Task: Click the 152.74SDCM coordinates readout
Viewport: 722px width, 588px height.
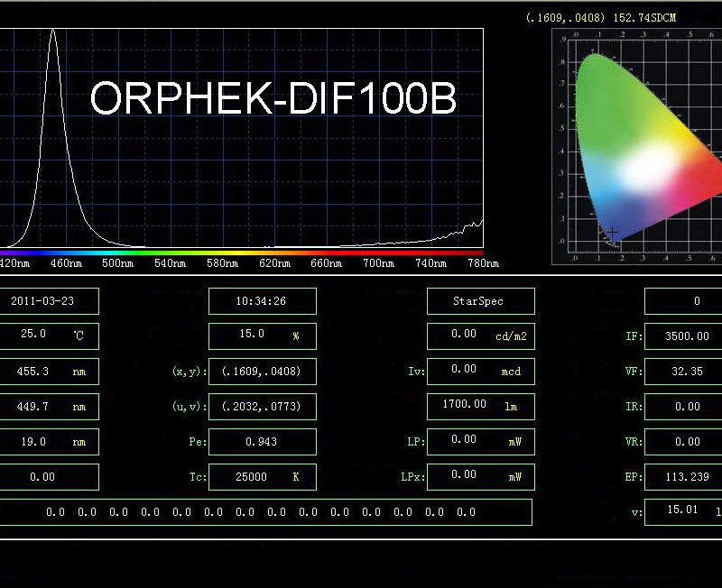Action: tap(601, 18)
